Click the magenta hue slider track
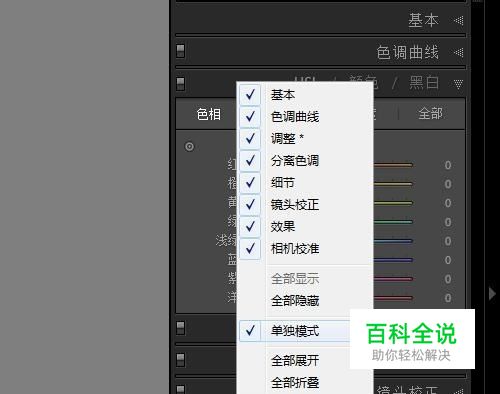 click(393, 298)
